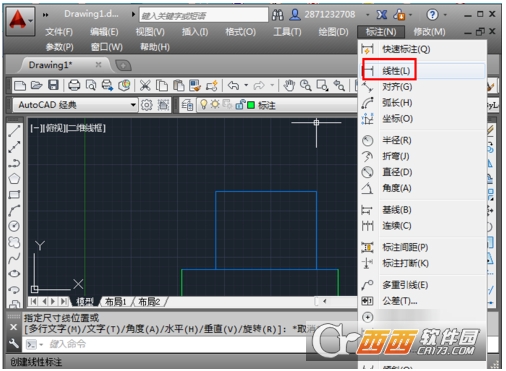Click the workspace settings gear icon
This screenshot has height=371, width=506.
[x=146, y=105]
